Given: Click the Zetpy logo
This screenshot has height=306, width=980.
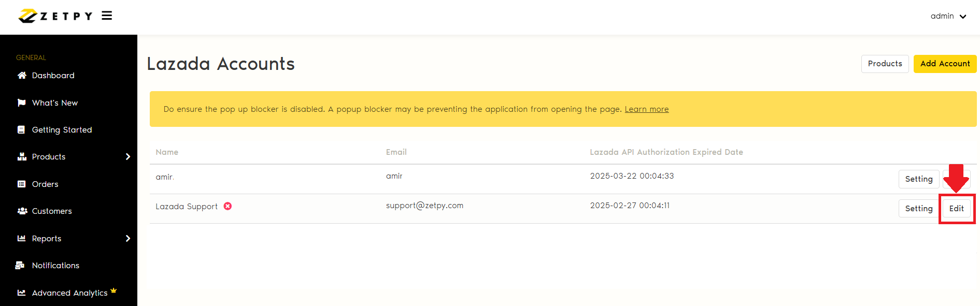Looking at the screenshot, I should point(55,16).
